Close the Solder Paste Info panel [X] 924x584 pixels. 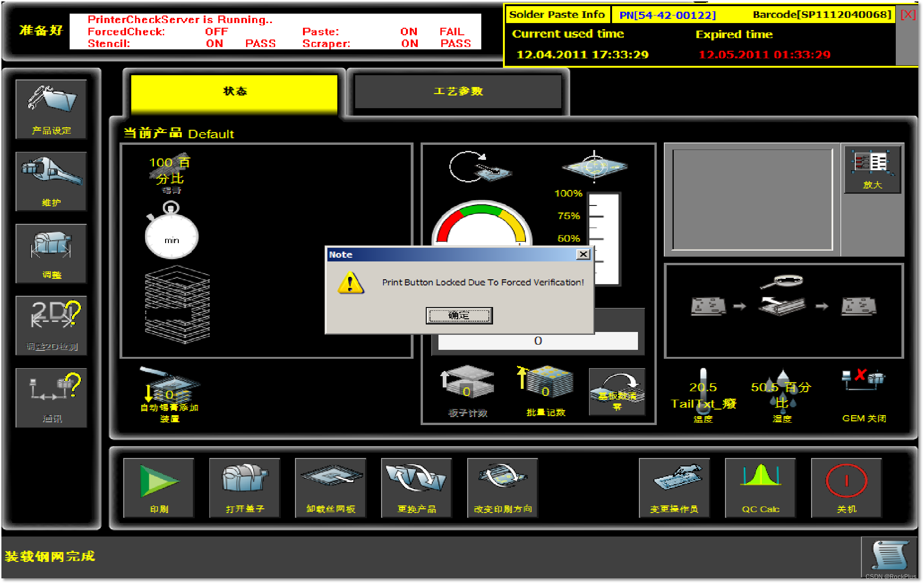pyautogui.click(x=908, y=15)
